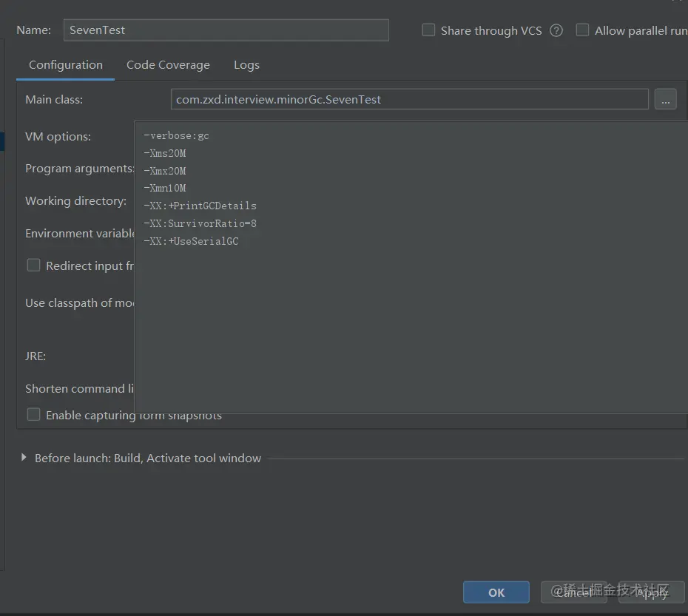This screenshot has height=616, width=688.
Task: Click in the expanded VM options editor
Action: 411,267
